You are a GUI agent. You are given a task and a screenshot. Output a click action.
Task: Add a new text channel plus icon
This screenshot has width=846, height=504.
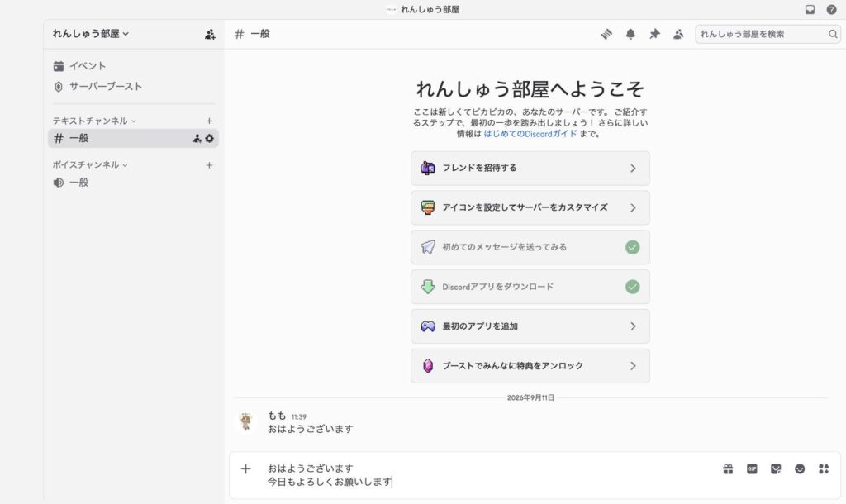(x=209, y=121)
